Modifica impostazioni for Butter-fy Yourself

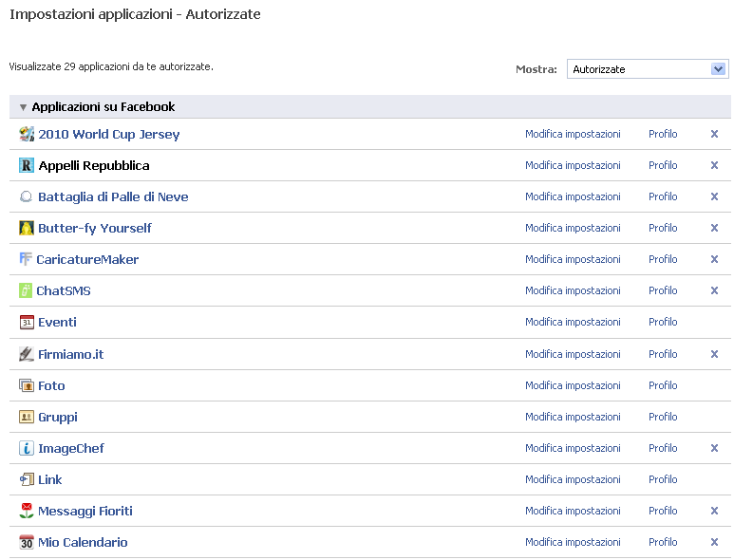[573, 229]
